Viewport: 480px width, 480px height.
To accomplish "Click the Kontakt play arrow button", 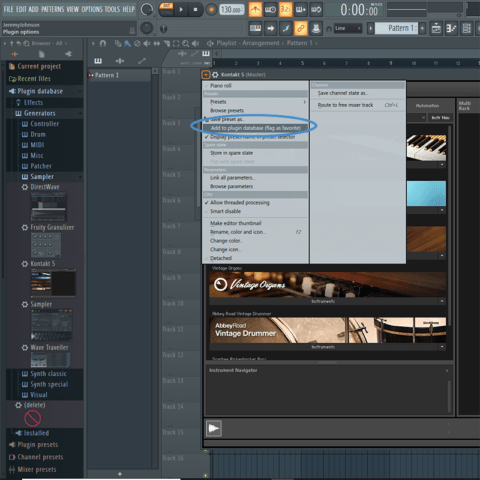I will pos(214,429).
